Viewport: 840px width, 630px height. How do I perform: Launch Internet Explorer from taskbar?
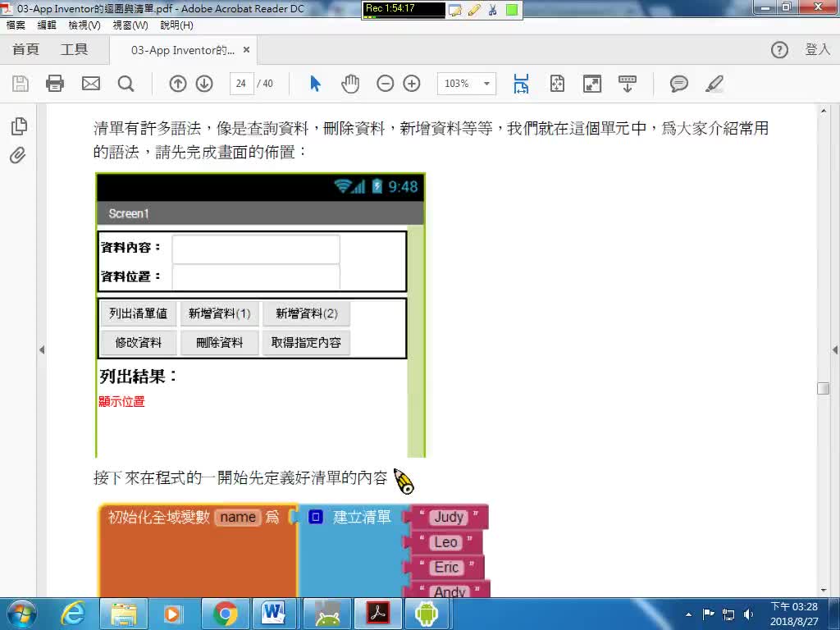pyautogui.click(x=72, y=614)
